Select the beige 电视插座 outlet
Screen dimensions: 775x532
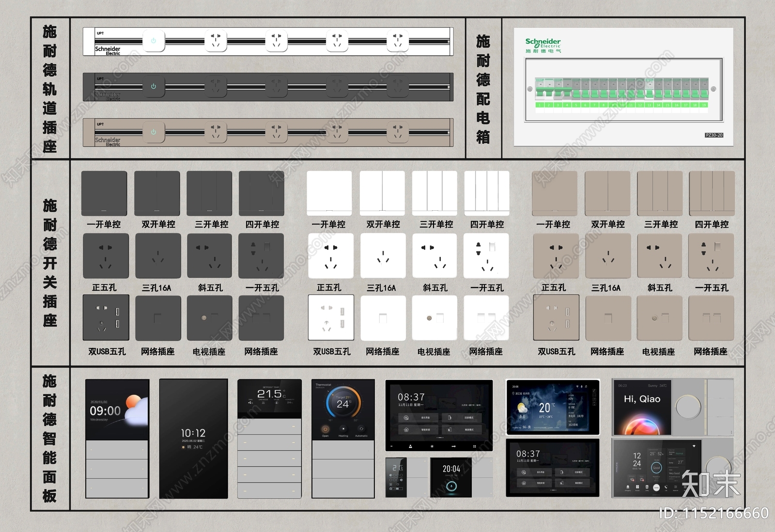coord(660,318)
